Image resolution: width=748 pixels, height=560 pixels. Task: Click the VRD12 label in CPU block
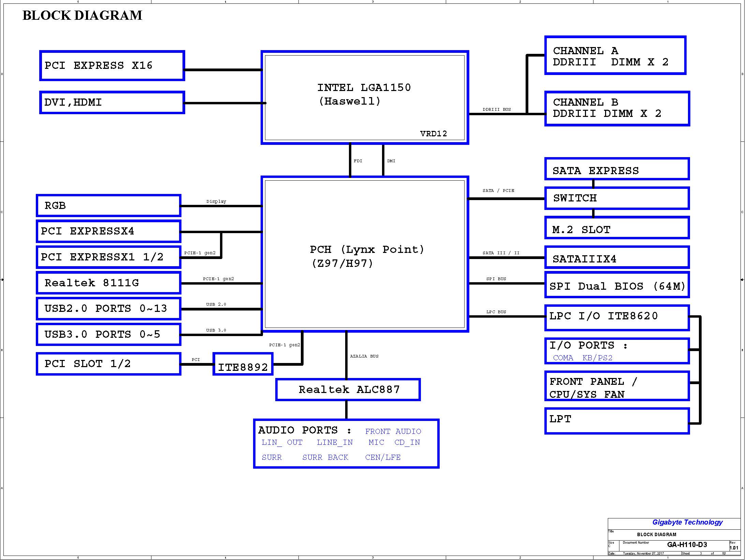[434, 134]
